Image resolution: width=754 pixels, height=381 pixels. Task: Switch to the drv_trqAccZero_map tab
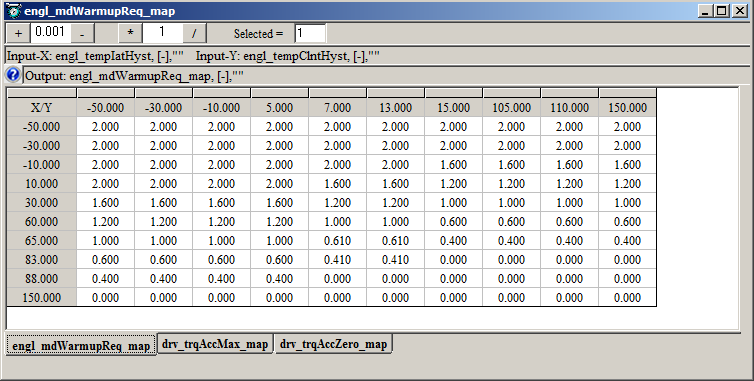(x=333, y=344)
